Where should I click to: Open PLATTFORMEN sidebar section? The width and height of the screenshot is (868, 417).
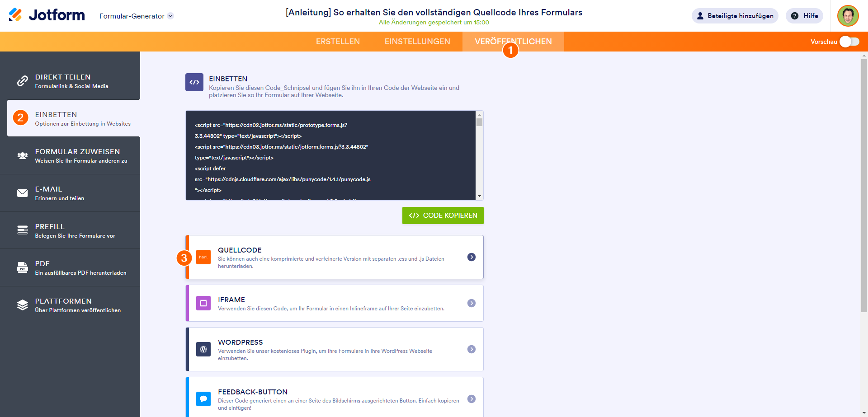coord(70,305)
